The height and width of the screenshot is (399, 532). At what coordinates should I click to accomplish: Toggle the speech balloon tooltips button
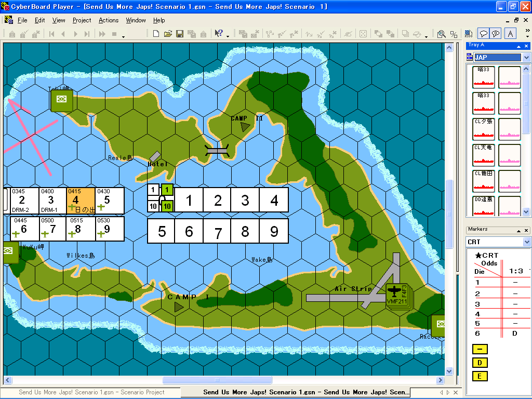pos(483,34)
